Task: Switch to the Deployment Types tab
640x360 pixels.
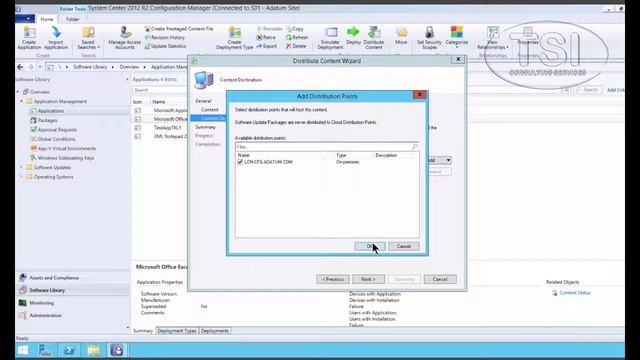Action: tap(177, 331)
